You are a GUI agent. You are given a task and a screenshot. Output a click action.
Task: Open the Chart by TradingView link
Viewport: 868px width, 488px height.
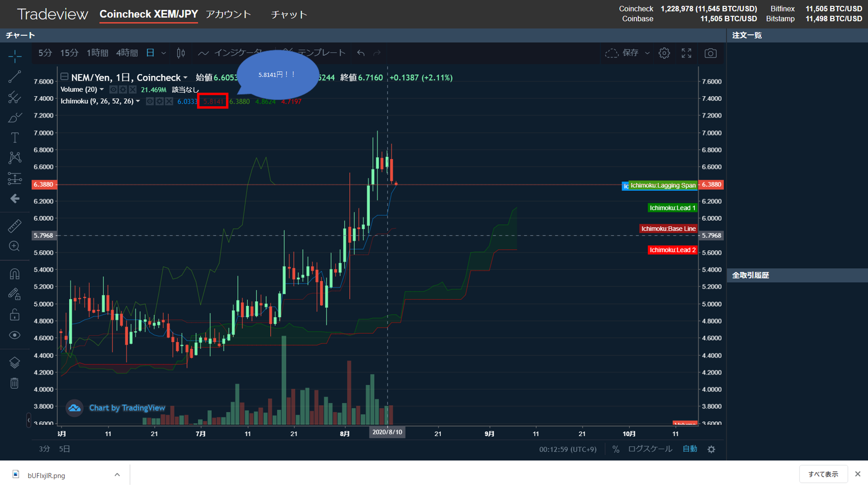(x=127, y=408)
